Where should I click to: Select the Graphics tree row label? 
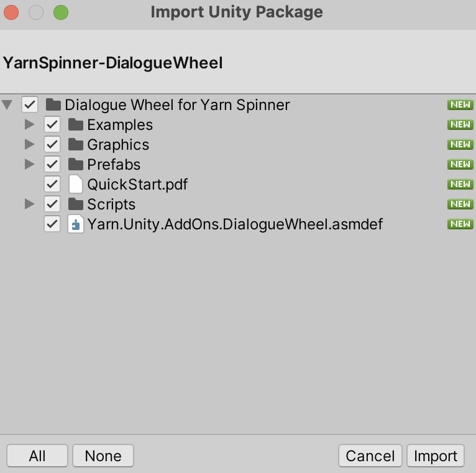tap(118, 144)
